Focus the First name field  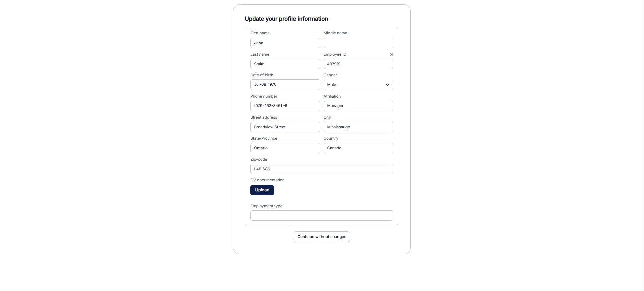(x=285, y=43)
